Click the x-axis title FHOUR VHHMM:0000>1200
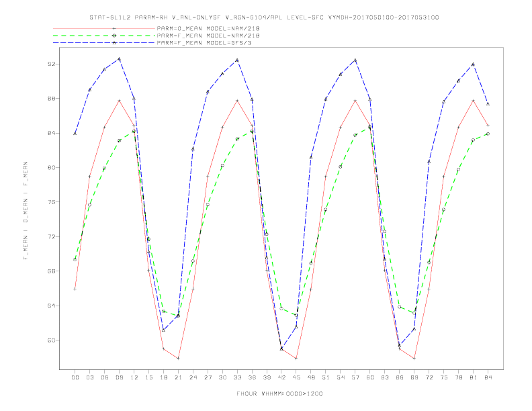The height and width of the screenshot is (411, 532). tap(279, 394)
